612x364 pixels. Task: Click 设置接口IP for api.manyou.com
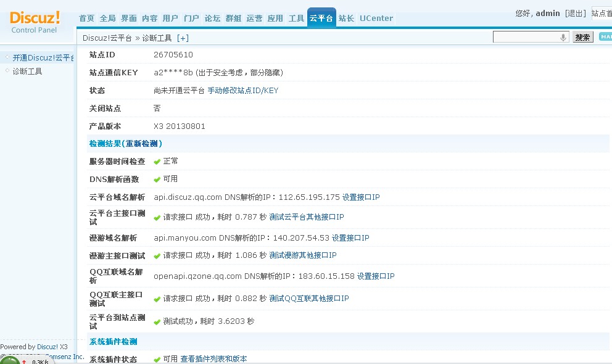pos(350,238)
